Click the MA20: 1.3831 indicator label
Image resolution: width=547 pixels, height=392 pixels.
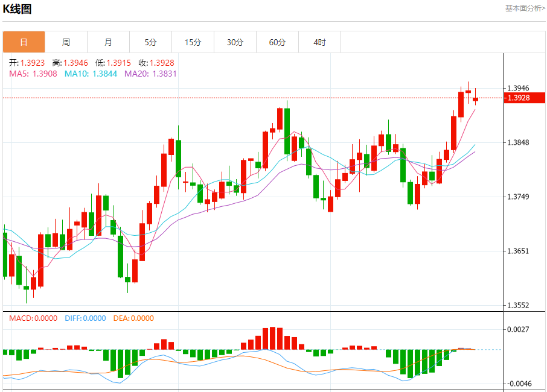150,74
